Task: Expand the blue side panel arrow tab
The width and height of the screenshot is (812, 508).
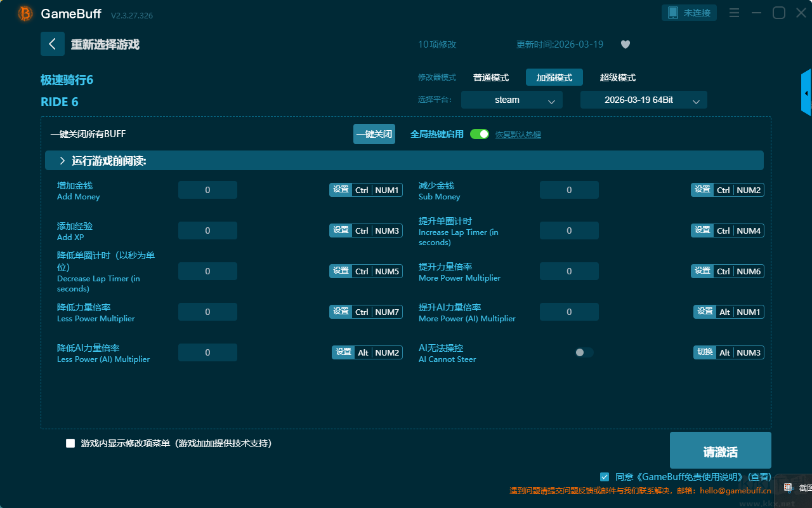Action: tap(806, 93)
